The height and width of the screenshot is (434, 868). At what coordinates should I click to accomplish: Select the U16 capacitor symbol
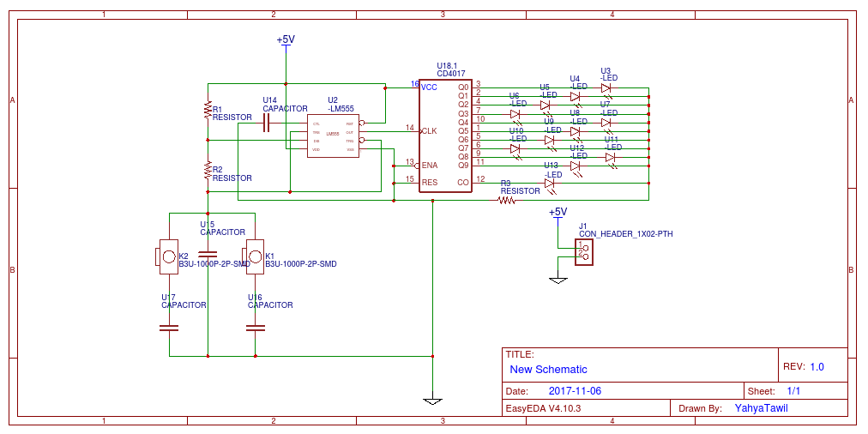[x=256, y=328]
